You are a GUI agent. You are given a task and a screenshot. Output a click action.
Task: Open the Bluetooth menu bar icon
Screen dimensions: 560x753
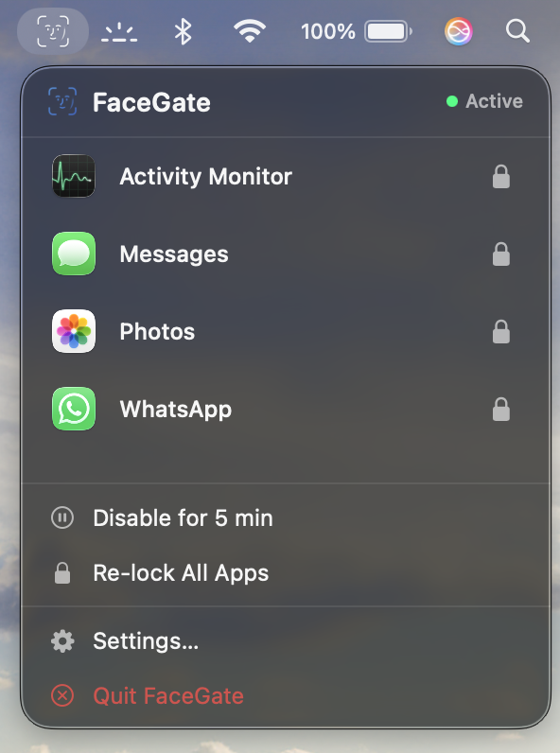coord(183,32)
